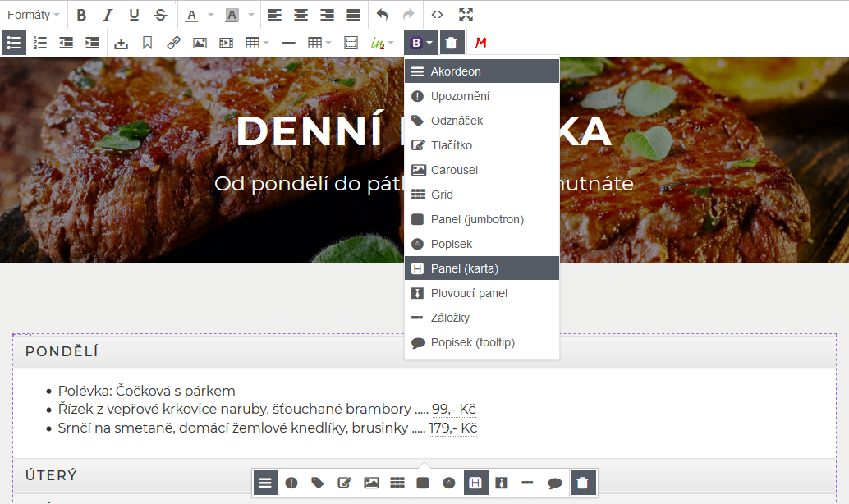Image resolution: width=849 pixels, height=504 pixels.
Task: Toggle bold formatting in the toolbar
Action: (81, 15)
